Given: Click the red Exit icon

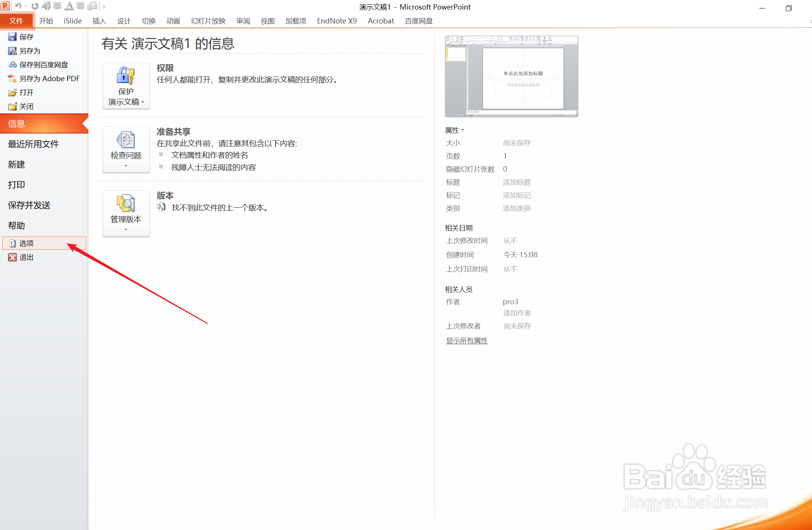Looking at the screenshot, I should [13, 257].
